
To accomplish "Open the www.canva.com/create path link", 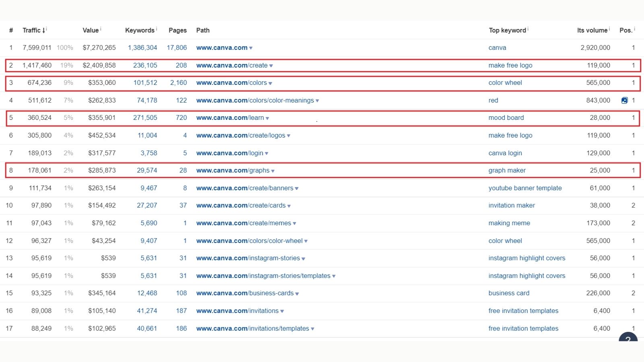I will pos(232,65).
